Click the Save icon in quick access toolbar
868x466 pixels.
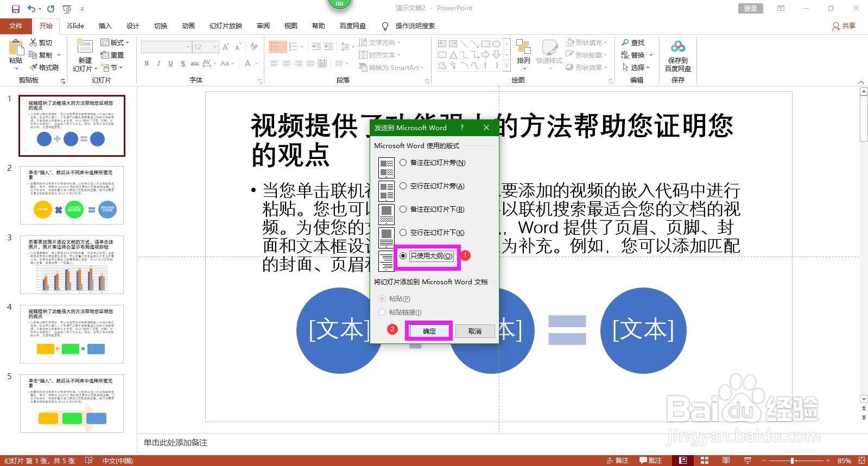click(15, 9)
